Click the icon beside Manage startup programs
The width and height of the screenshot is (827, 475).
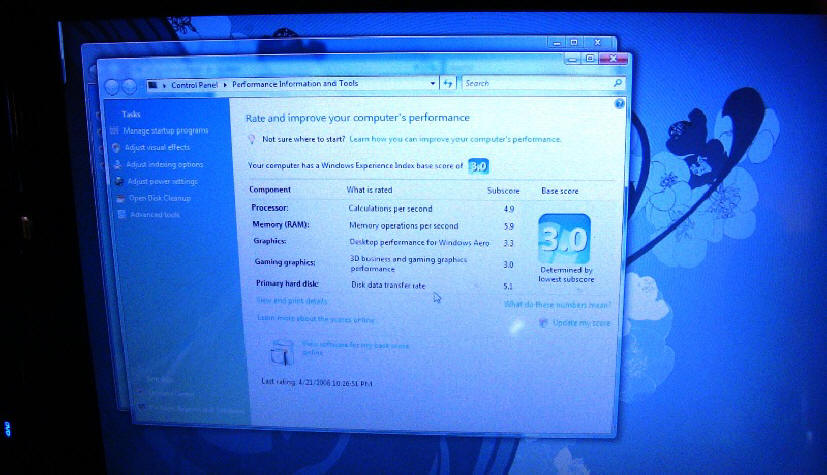[x=114, y=131]
